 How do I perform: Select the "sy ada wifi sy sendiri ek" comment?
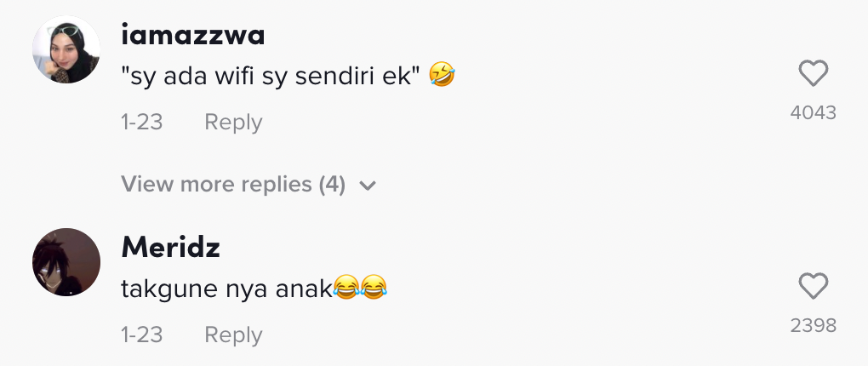coord(272,77)
